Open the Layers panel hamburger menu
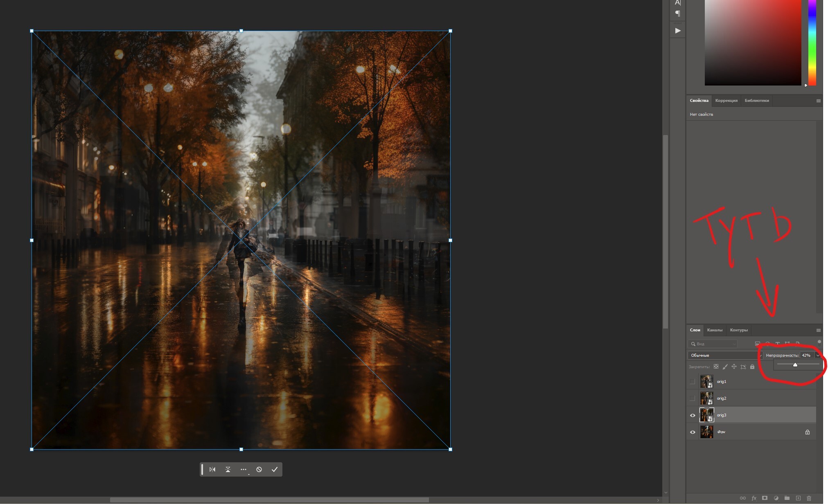This screenshot has height=504, width=828. click(x=818, y=330)
